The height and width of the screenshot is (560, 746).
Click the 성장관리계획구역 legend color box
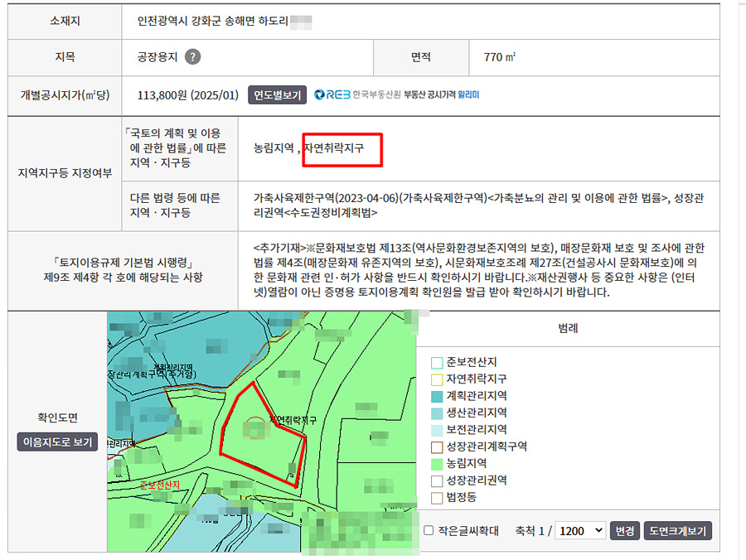tap(437, 447)
